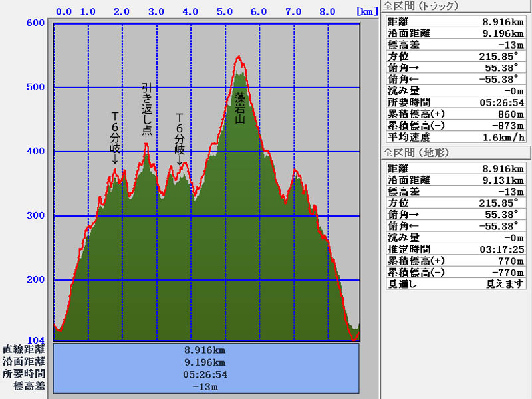The width and height of the screenshot is (532, 399).
Task: Click the 8.916km value in blue summary bar
Action: (x=206, y=349)
